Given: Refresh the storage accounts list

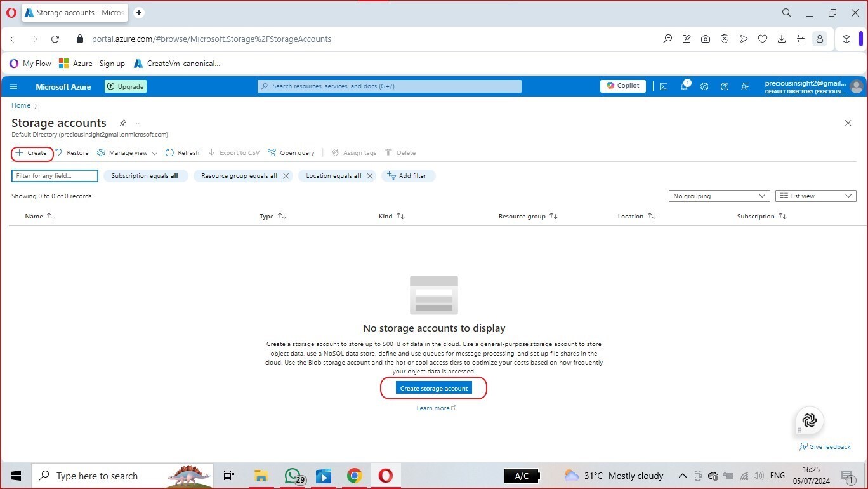Looking at the screenshot, I should tap(182, 153).
